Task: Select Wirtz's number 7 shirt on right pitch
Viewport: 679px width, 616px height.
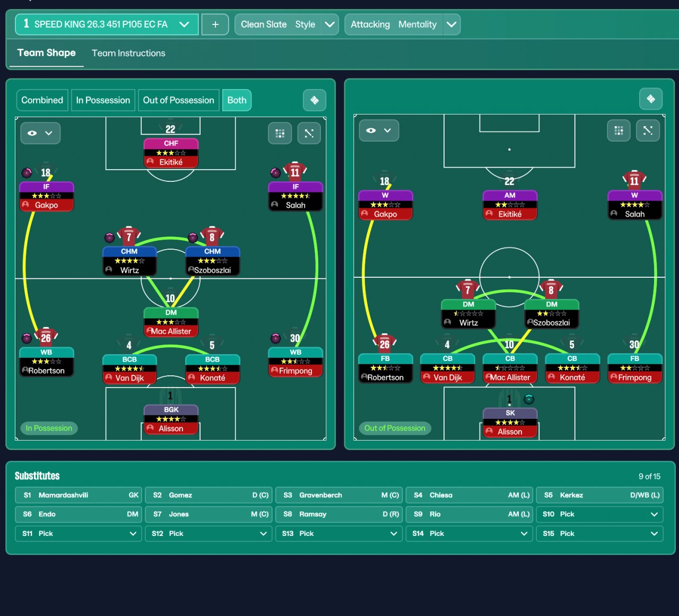Action: click(468, 289)
